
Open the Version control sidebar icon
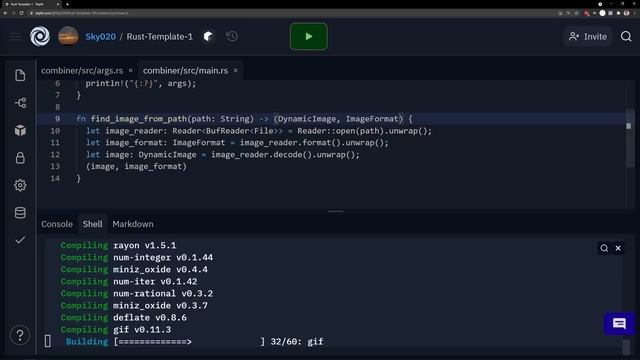click(x=20, y=103)
